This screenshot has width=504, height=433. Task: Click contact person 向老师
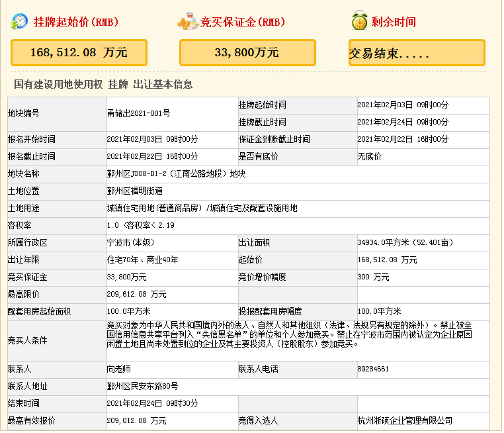(x=119, y=369)
